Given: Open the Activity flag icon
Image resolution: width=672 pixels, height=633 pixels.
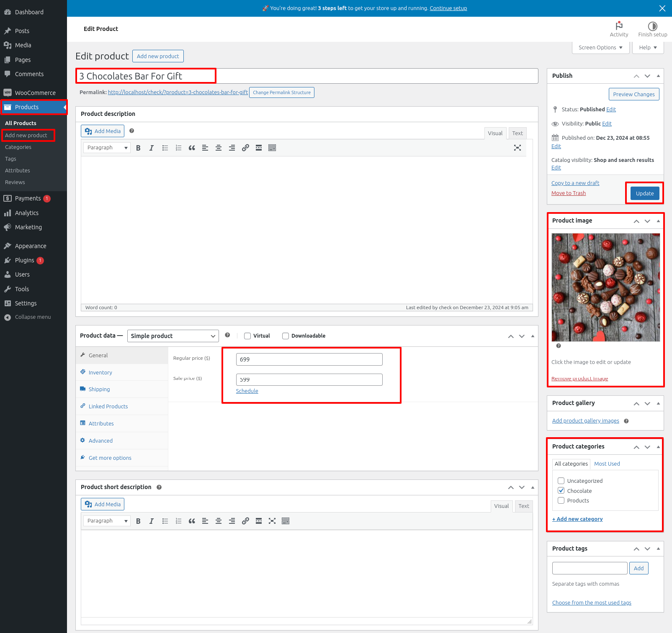Looking at the screenshot, I should (x=619, y=26).
